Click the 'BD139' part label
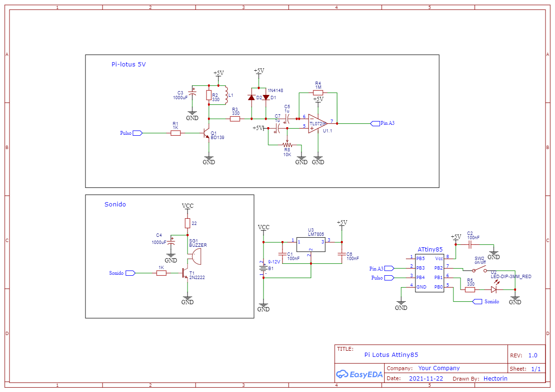This screenshot has height=392, width=555. (217, 137)
